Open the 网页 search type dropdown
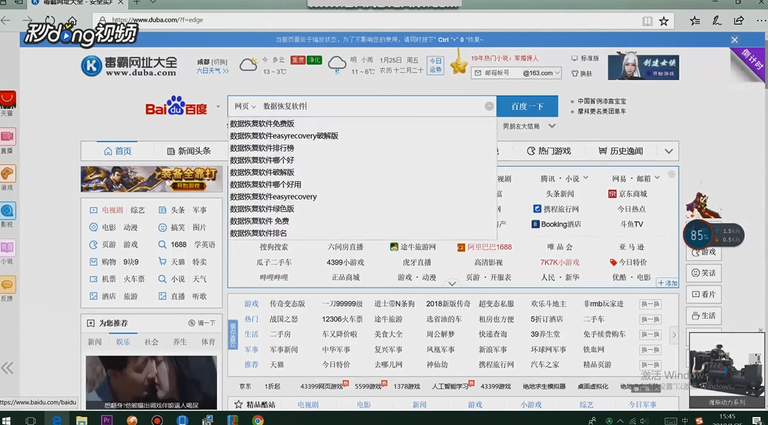This screenshot has height=425, width=768. 245,106
